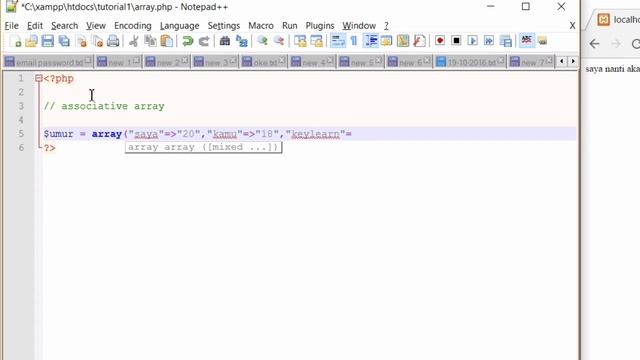Viewport: 640px width, 360px height.
Task: Switch to the 19-10-2016.txt tab
Action: point(470,62)
